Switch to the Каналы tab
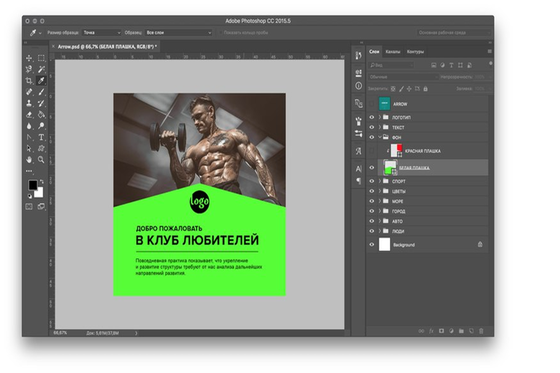This screenshot has width=560, height=373. [x=392, y=52]
